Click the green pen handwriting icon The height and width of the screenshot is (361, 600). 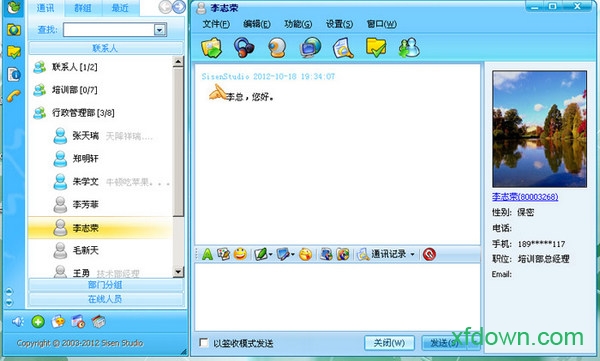tap(261, 254)
